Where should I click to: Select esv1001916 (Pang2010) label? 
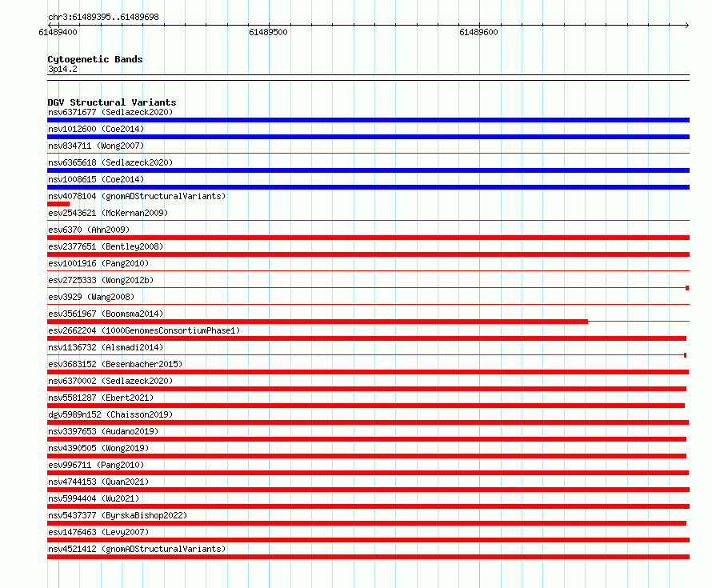point(98,263)
